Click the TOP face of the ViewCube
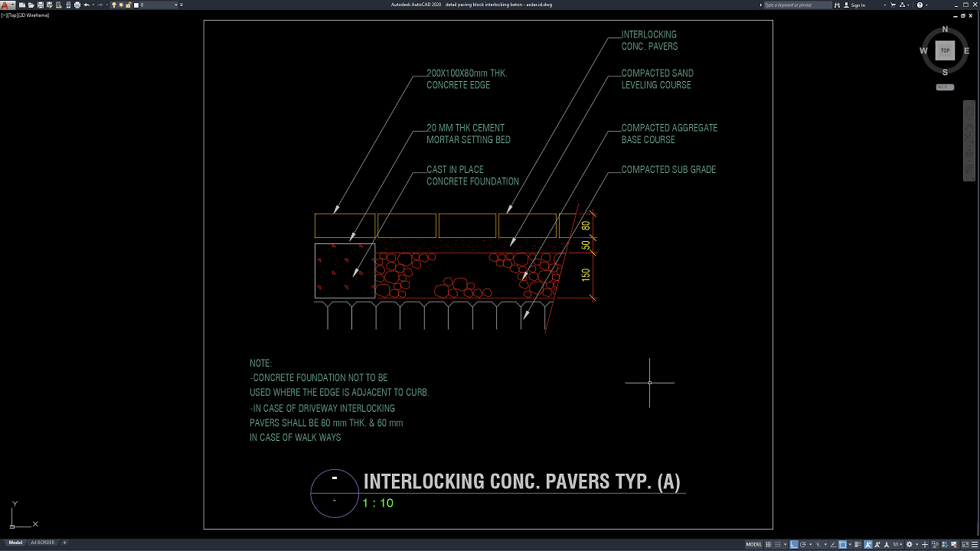Image resolution: width=980 pixels, height=551 pixels. (945, 51)
